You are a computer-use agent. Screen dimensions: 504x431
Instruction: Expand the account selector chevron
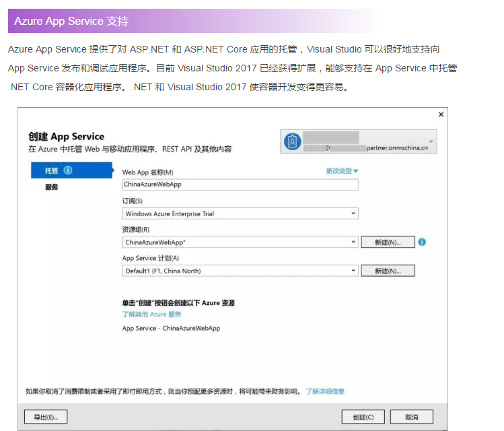(x=431, y=141)
